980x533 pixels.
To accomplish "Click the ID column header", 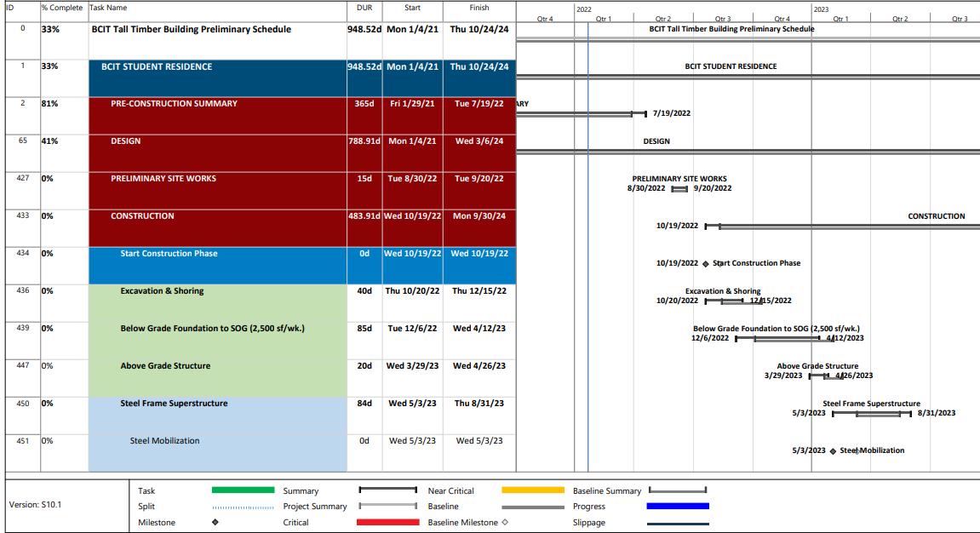I will [x=10, y=8].
